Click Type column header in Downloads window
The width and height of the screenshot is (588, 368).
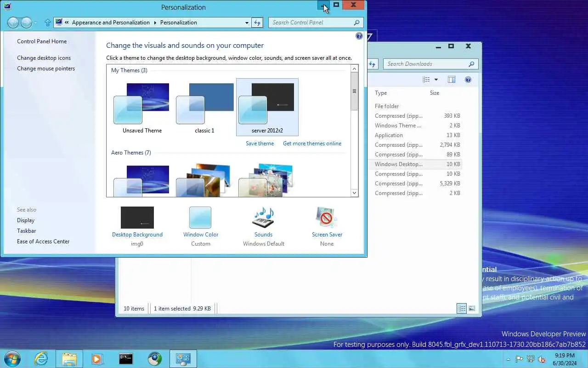[x=381, y=93]
